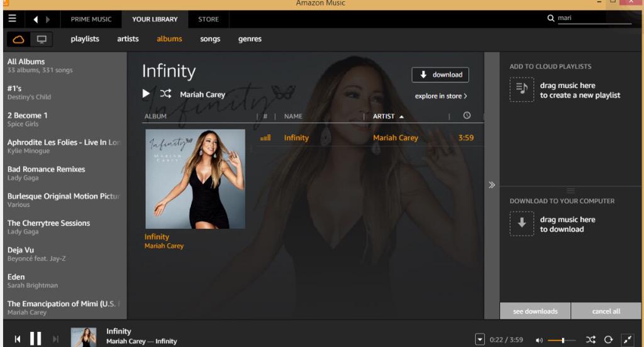The height and width of the screenshot is (347, 644).
Task: Pause the current song
Action: (x=36, y=339)
